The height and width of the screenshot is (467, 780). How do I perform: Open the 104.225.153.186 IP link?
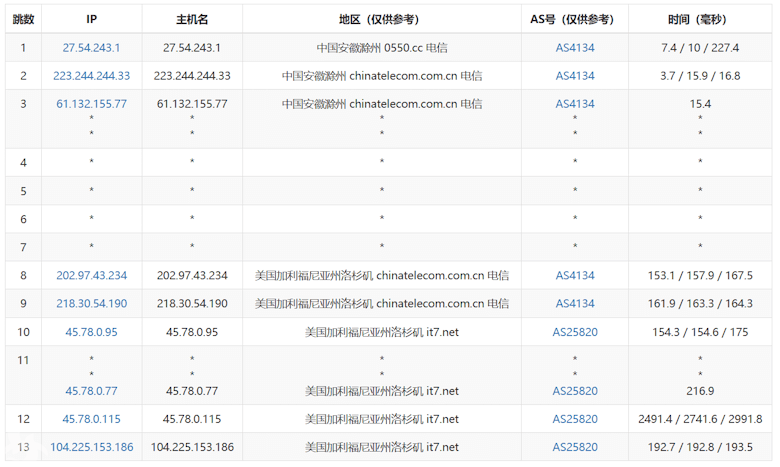click(91, 447)
